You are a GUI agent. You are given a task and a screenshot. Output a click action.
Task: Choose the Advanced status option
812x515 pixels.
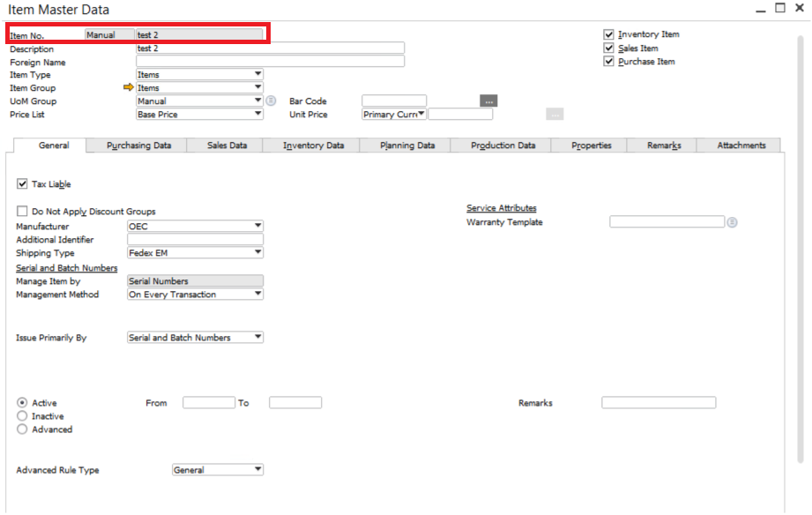tap(20, 429)
